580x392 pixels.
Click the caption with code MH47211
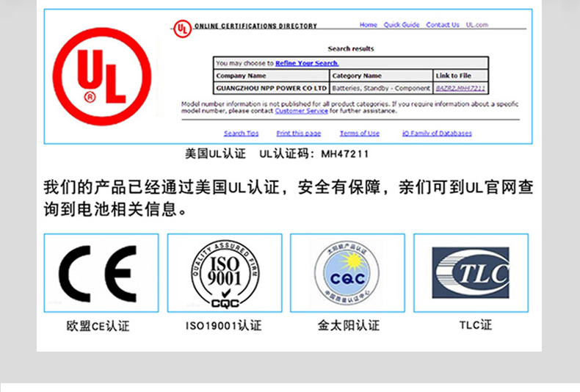click(277, 153)
